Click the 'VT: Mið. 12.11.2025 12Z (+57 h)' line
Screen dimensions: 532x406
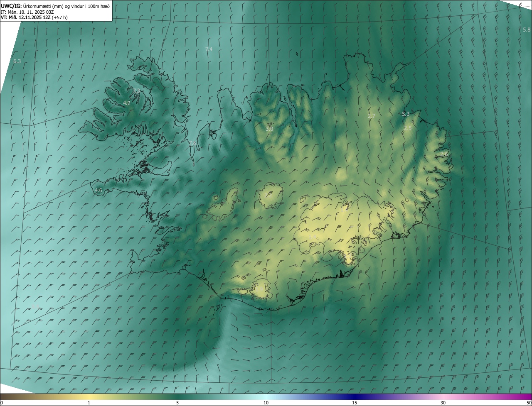[34, 17]
